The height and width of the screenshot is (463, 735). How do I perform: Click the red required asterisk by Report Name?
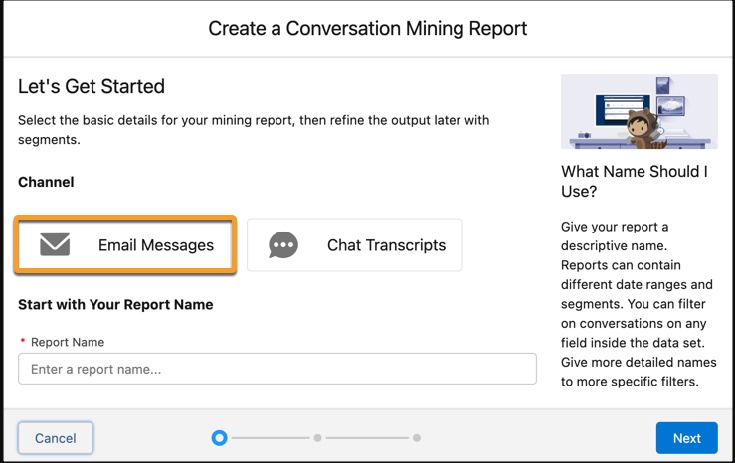tap(22, 341)
